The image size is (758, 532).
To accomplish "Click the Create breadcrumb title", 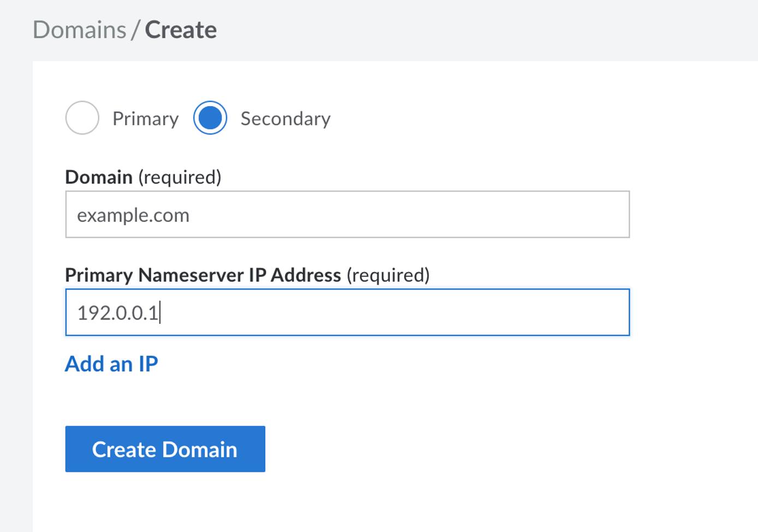I will point(181,30).
